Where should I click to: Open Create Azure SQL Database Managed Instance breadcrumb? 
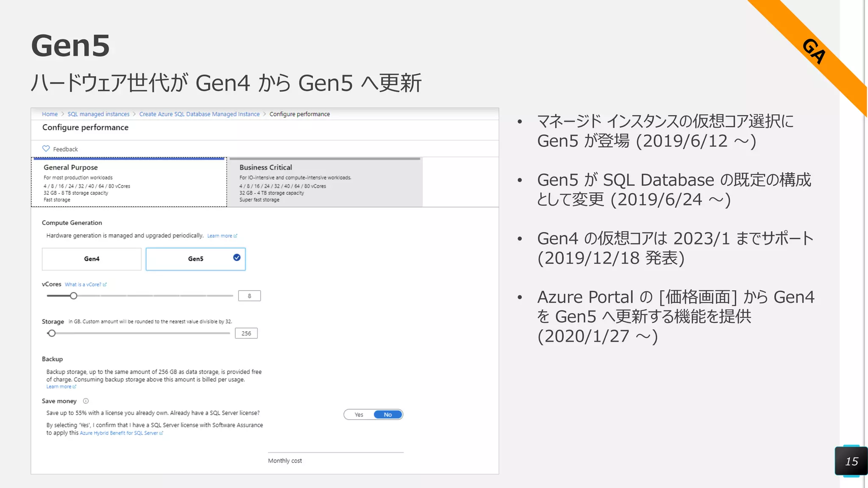199,114
